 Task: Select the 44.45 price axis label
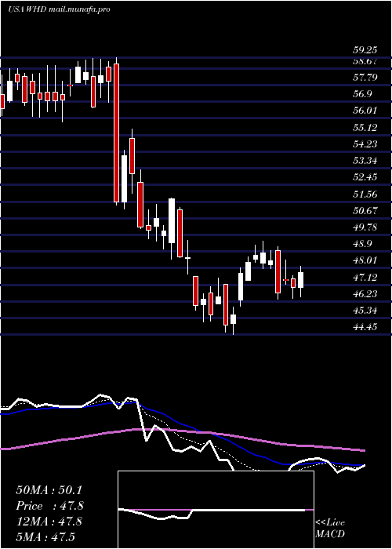tap(365, 327)
